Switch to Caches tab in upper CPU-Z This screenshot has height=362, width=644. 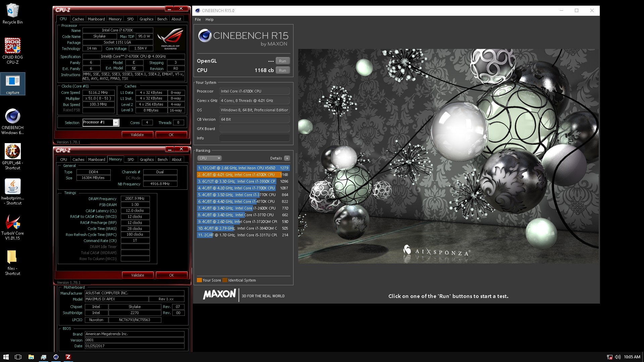[78, 19]
